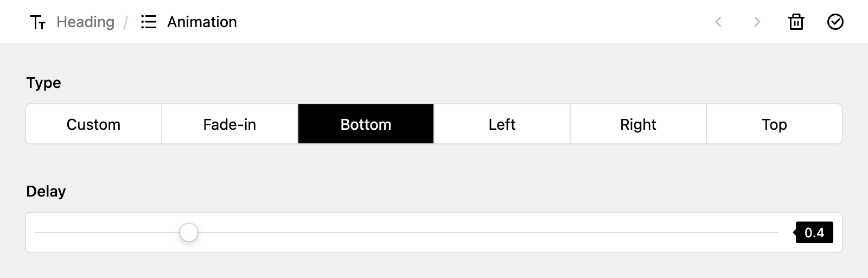
Task: Select the Animation breadcrumb label
Action: click(x=202, y=22)
